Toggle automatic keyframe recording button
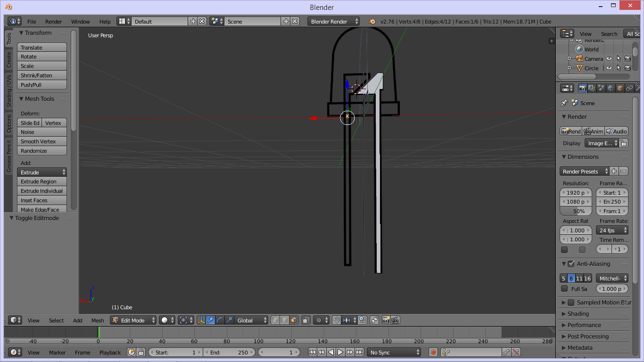 433,352
